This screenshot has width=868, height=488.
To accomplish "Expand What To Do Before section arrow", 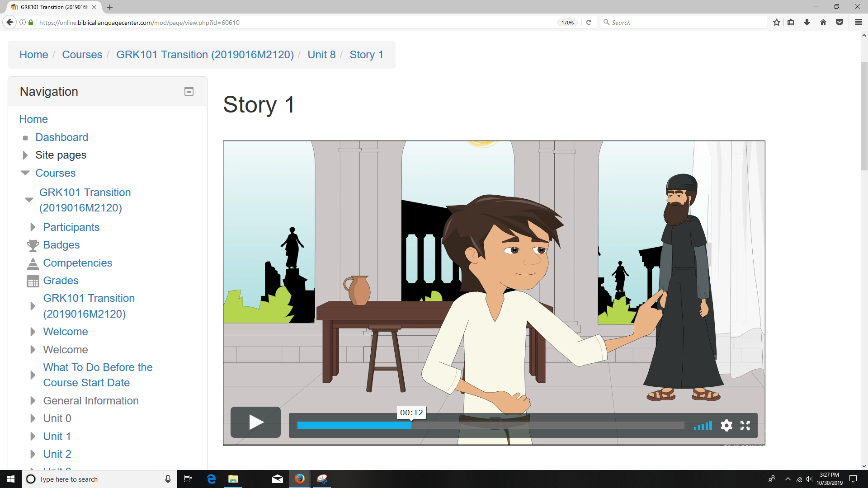I will pos(33,375).
